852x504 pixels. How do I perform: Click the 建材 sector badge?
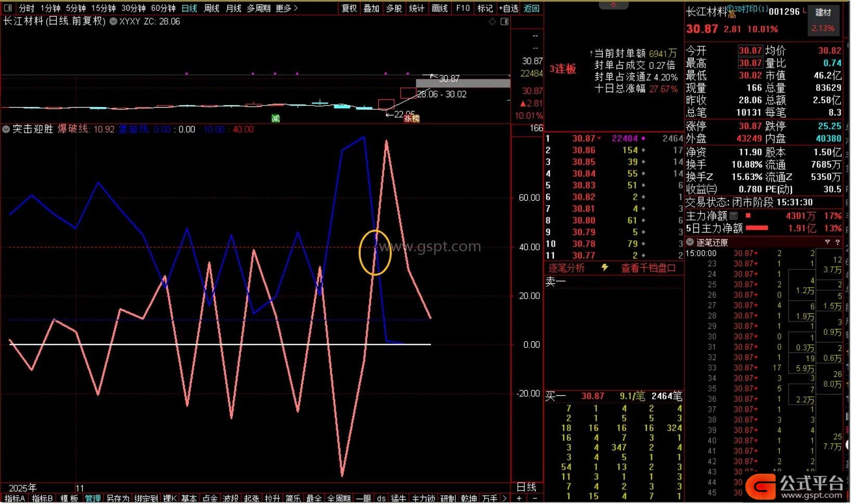pos(823,12)
